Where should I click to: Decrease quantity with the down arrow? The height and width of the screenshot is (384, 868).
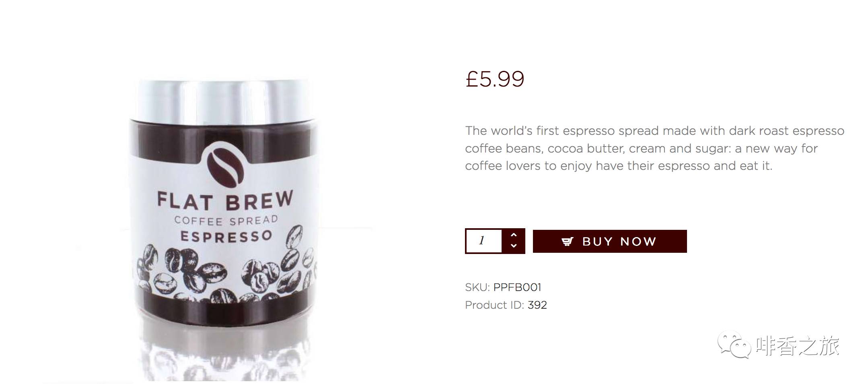pyautogui.click(x=514, y=246)
